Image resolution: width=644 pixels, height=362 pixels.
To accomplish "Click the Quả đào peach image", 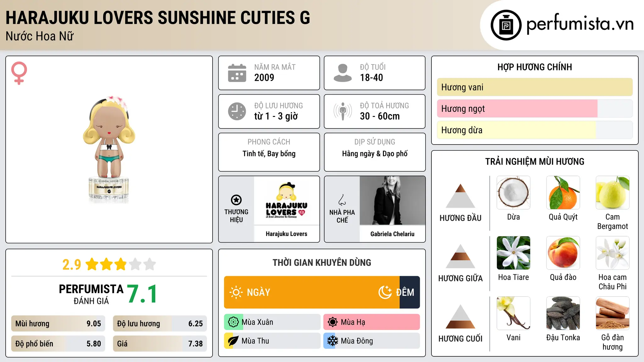I will (x=563, y=253).
